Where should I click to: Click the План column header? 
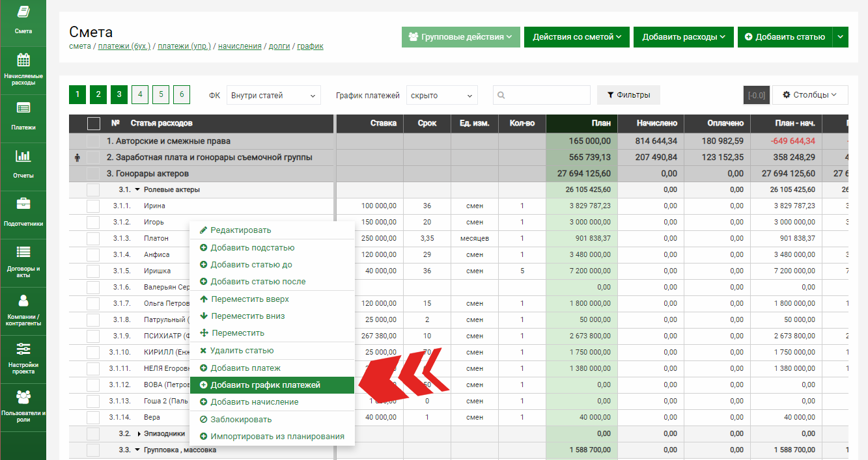581,124
